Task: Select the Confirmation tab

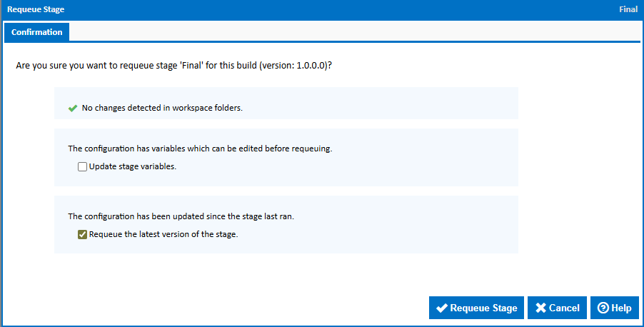Action: pyautogui.click(x=36, y=32)
